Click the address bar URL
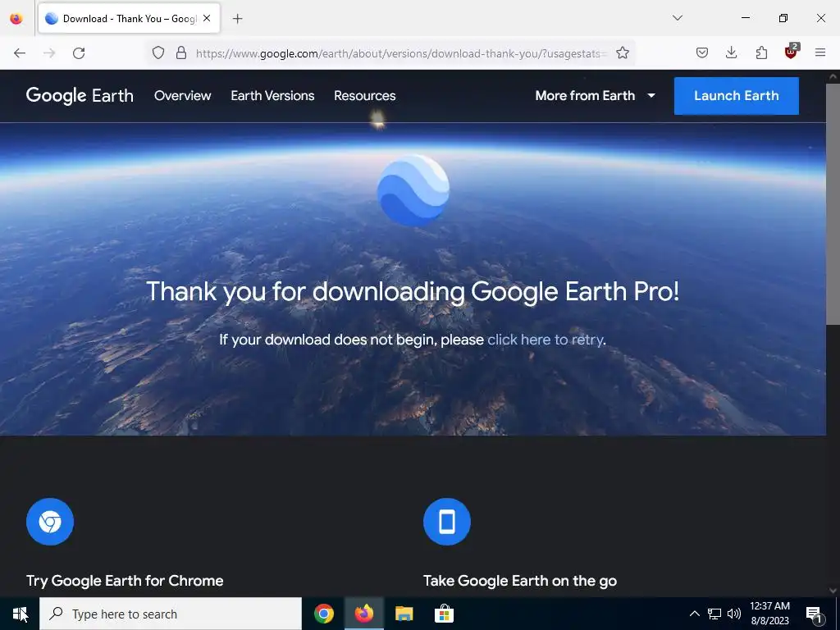 click(400, 53)
